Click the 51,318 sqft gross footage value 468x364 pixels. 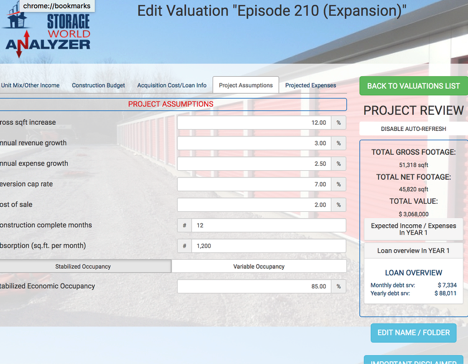point(413,165)
